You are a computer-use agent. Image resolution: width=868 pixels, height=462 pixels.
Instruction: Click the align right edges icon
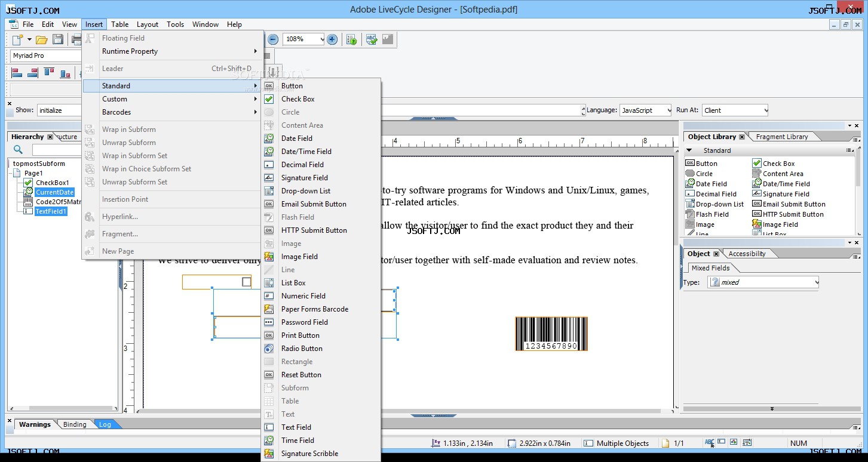pos(33,73)
